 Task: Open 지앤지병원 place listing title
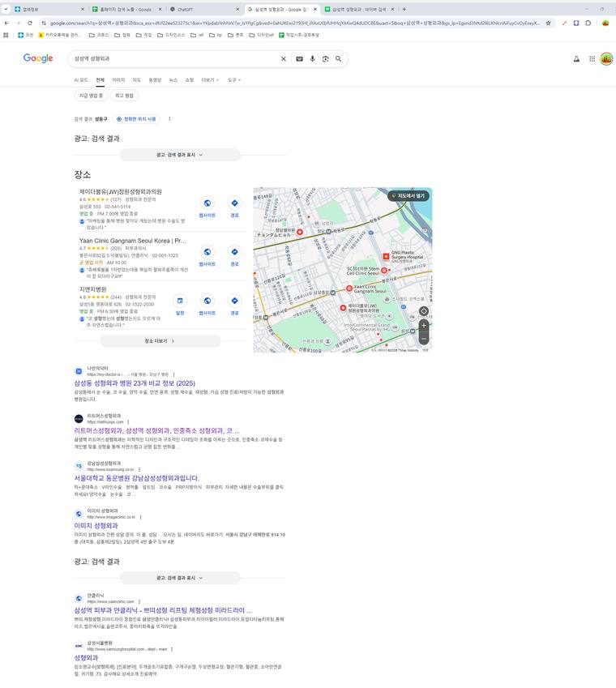pyautogui.click(x=92, y=289)
